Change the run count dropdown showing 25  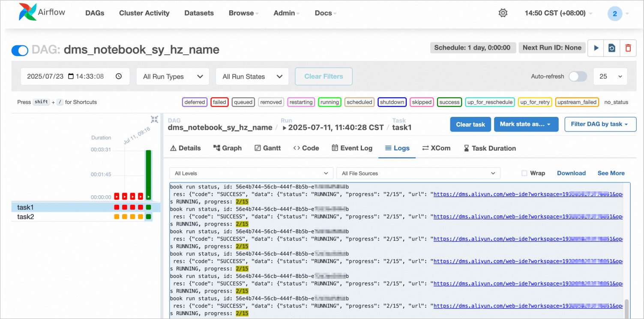point(610,76)
